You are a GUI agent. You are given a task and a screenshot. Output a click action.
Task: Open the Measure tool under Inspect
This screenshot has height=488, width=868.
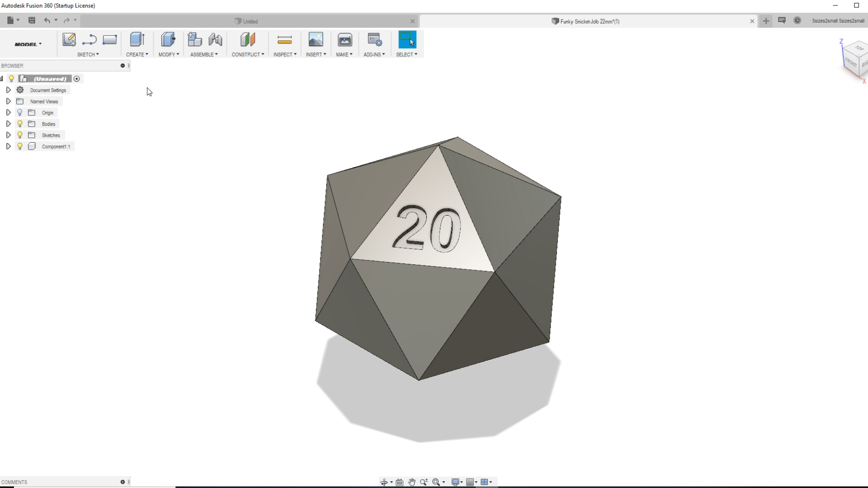tap(285, 40)
